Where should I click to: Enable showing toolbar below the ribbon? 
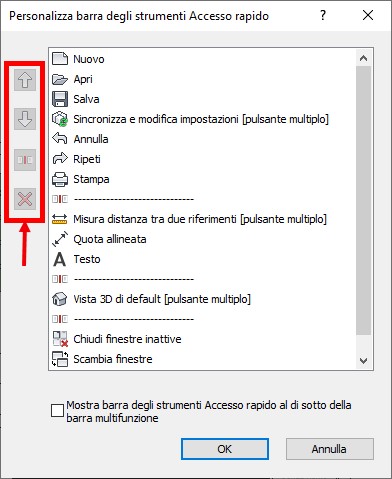point(57,411)
